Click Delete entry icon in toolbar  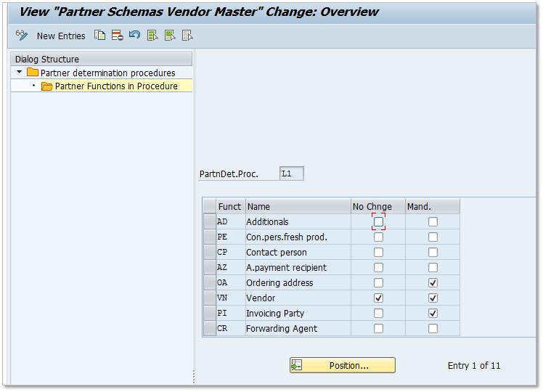coord(118,36)
